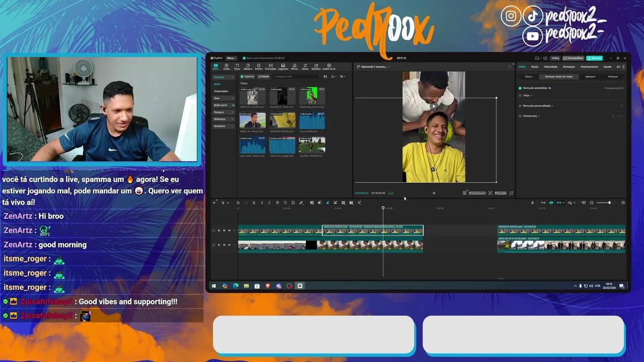
Task: Click the timeline playhead marker
Action: [383, 208]
